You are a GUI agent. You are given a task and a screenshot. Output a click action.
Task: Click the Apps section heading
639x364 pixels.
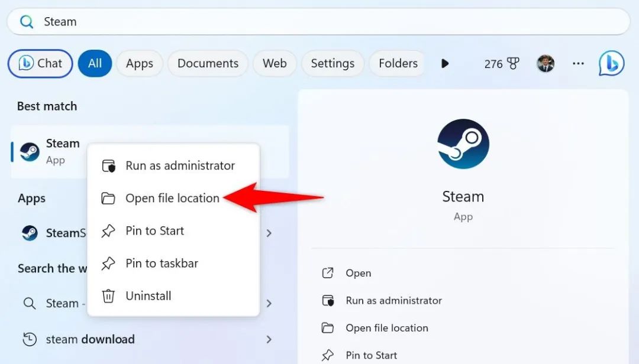[31, 199]
